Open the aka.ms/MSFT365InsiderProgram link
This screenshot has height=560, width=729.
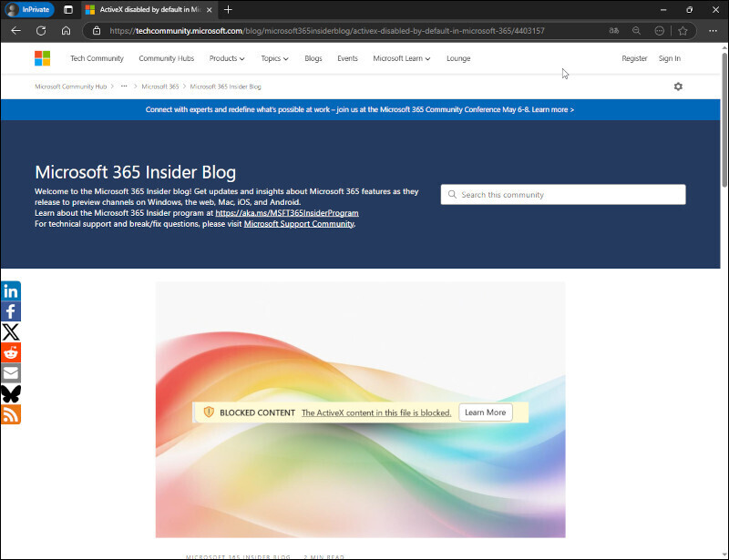(x=287, y=213)
